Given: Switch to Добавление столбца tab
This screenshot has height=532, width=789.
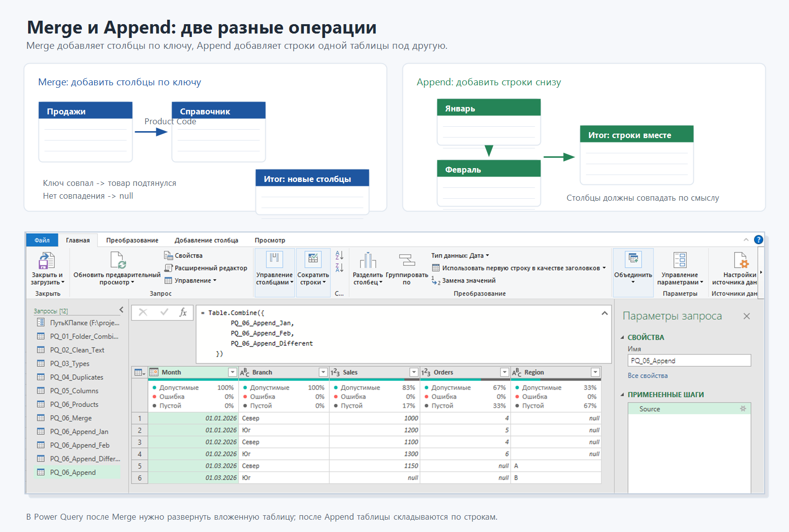Looking at the screenshot, I should pos(206,240).
